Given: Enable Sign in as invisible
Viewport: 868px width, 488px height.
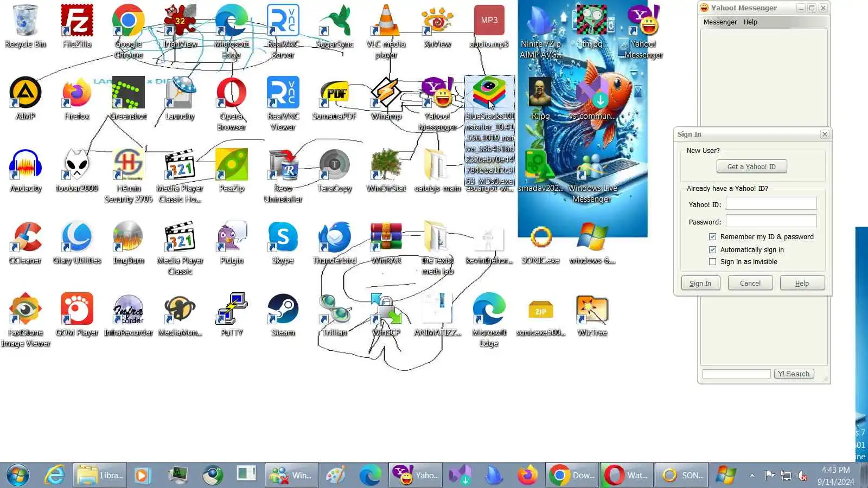Looking at the screenshot, I should [x=712, y=262].
